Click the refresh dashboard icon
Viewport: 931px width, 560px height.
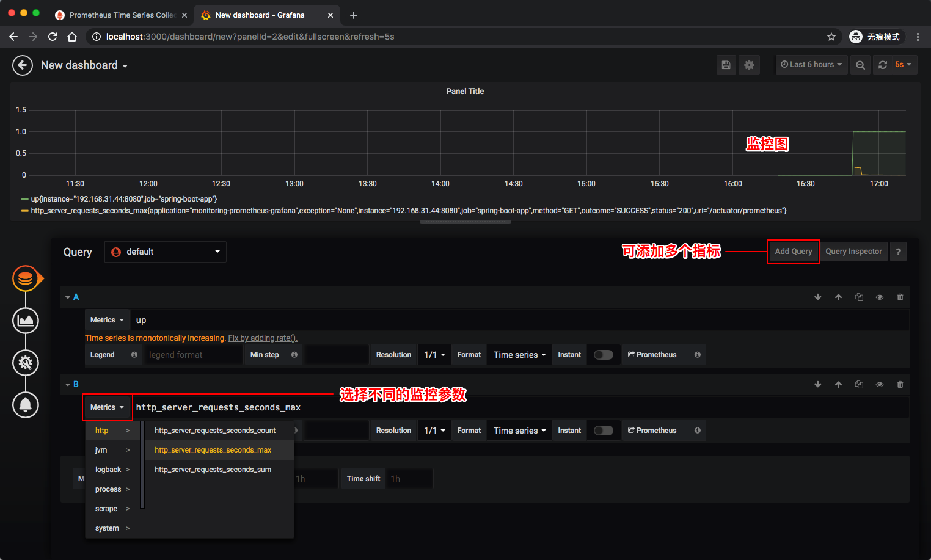tap(883, 65)
